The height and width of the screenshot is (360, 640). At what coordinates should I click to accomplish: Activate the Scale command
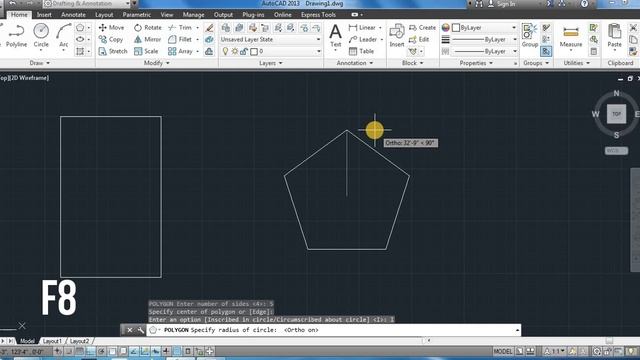[x=146, y=51]
